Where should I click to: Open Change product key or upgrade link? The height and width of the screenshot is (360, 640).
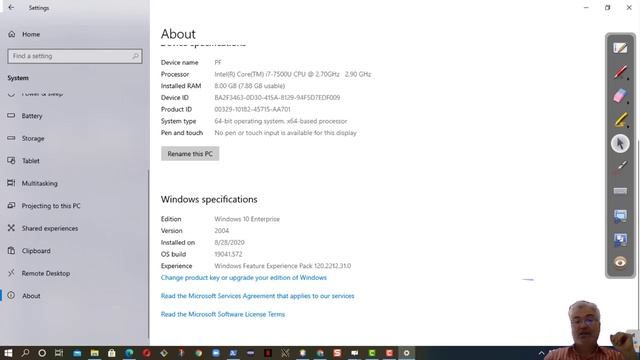coord(244,278)
